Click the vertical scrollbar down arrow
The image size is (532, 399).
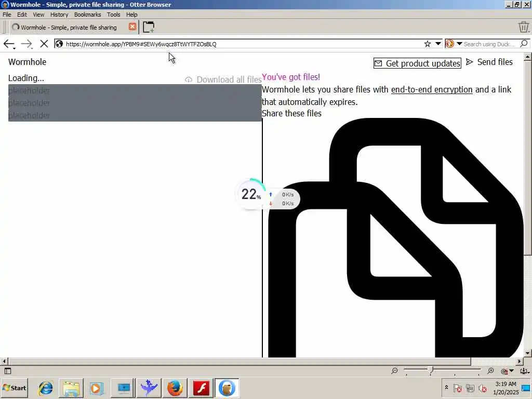[x=527, y=353]
